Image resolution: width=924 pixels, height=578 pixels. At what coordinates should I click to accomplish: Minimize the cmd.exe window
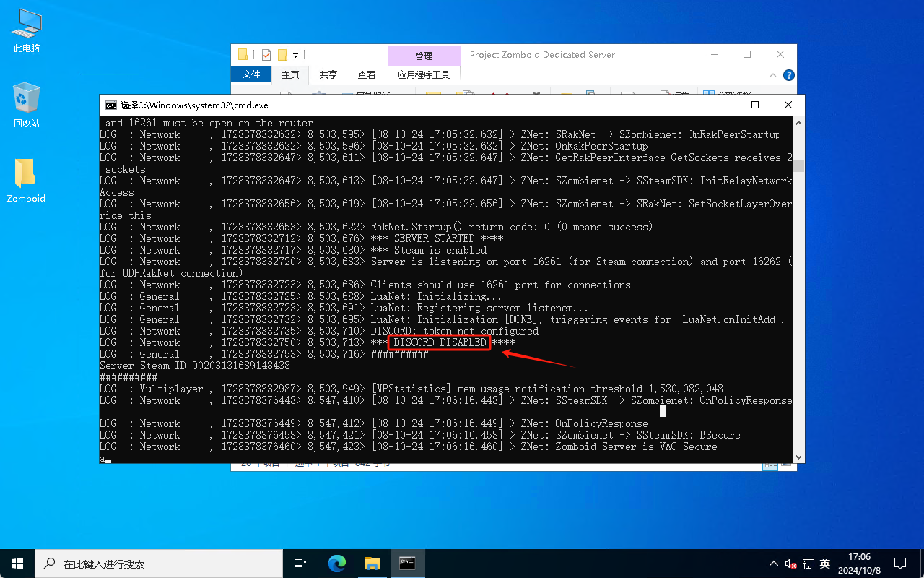722,105
